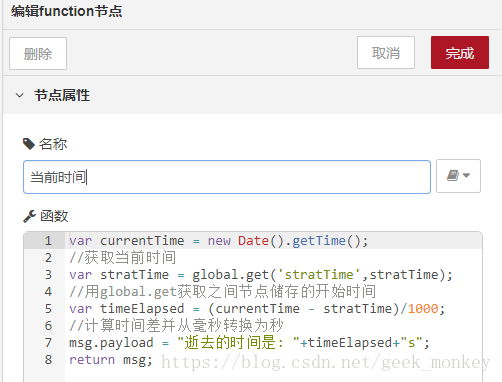Click the tag icon beside 名称
The height and width of the screenshot is (382, 502).
(29, 144)
